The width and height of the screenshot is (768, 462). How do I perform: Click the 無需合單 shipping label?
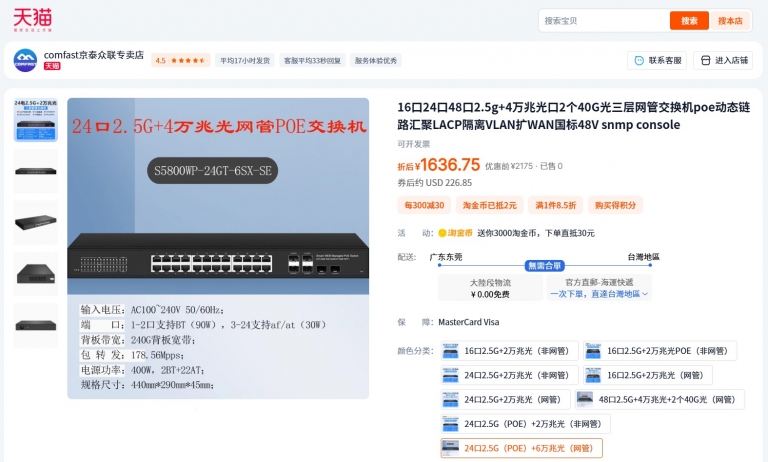pos(545,266)
